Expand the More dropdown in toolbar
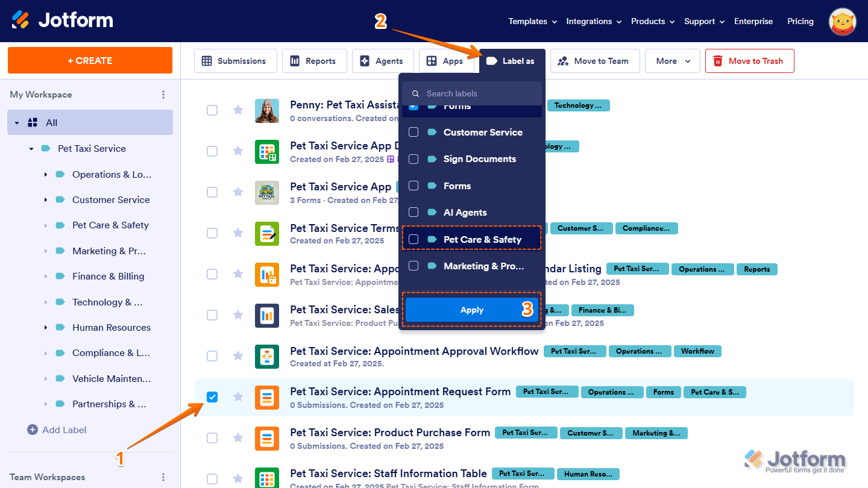Image resolution: width=868 pixels, height=488 pixels. [672, 61]
